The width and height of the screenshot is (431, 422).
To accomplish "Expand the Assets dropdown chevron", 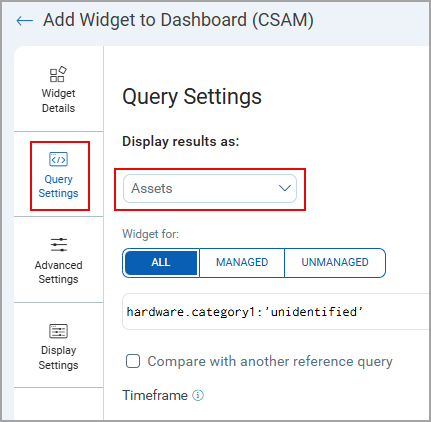I will tap(285, 188).
